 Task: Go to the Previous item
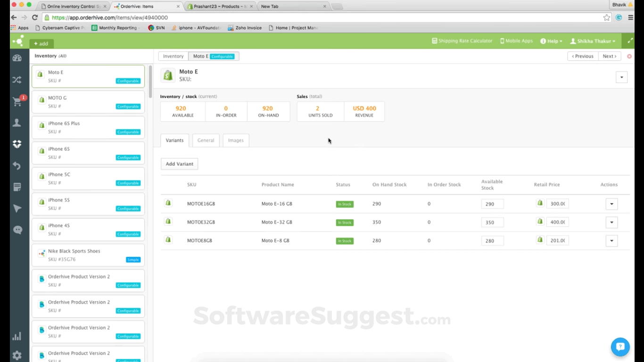pyautogui.click(x=583, y=56)
